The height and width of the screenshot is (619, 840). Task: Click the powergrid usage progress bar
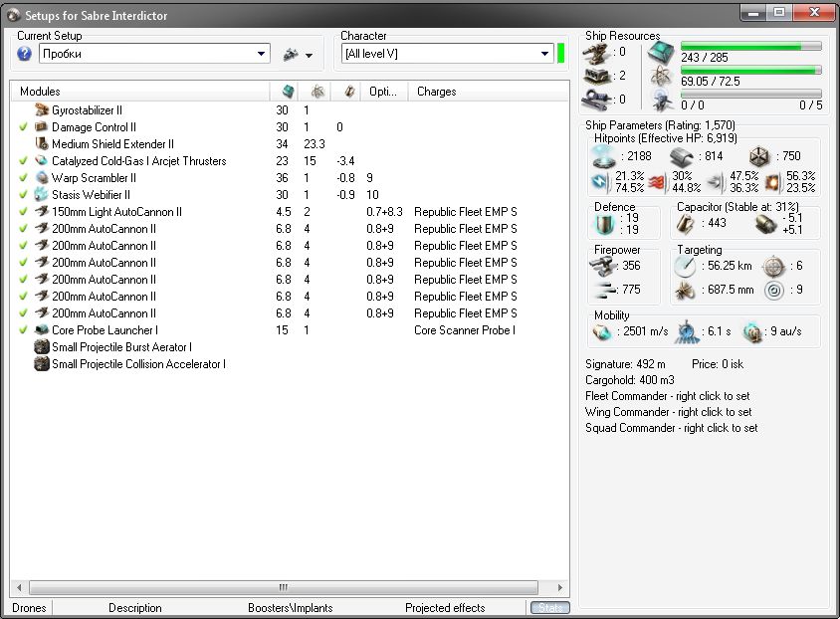pyautogui.click(x=750, y=70)
